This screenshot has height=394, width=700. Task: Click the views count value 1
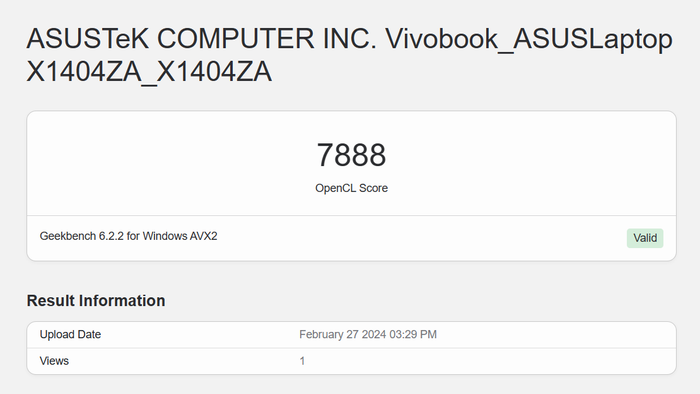coord(302,361)
